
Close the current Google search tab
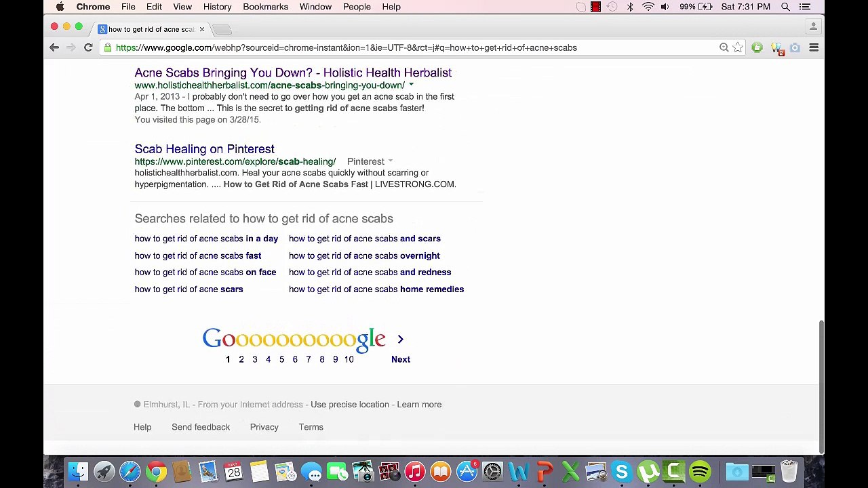pyautogui.click(x=201, y=29)
